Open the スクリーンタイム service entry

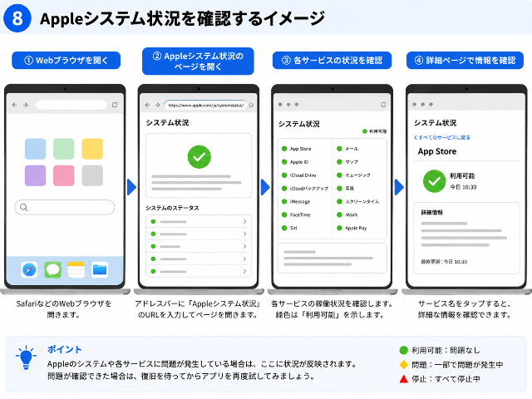(358, 201)
